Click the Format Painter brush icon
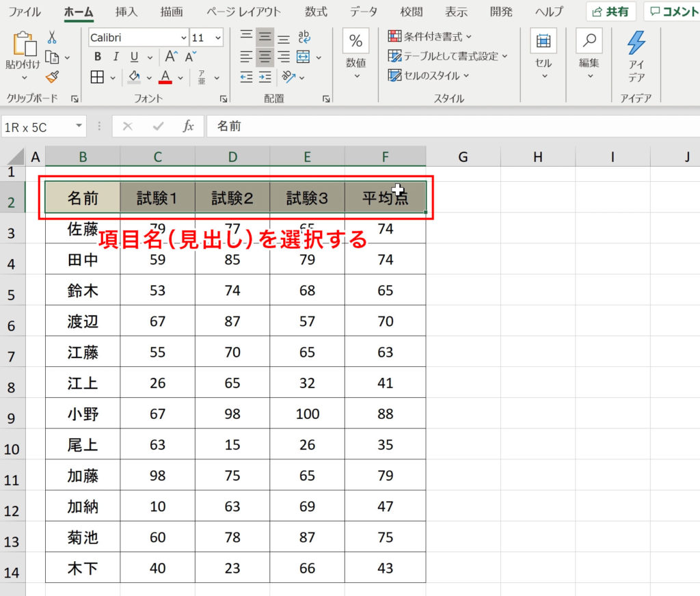This screenshot has width=700, height=596. coord(52,77)
